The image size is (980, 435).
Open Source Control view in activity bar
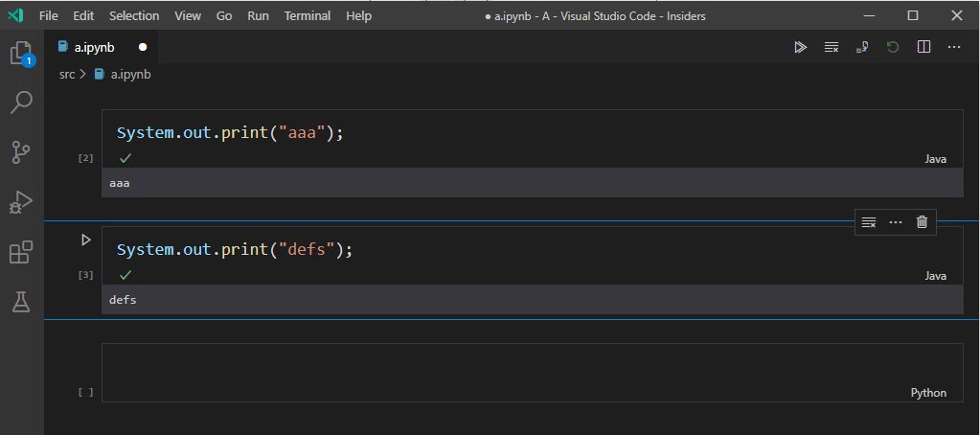22,152
